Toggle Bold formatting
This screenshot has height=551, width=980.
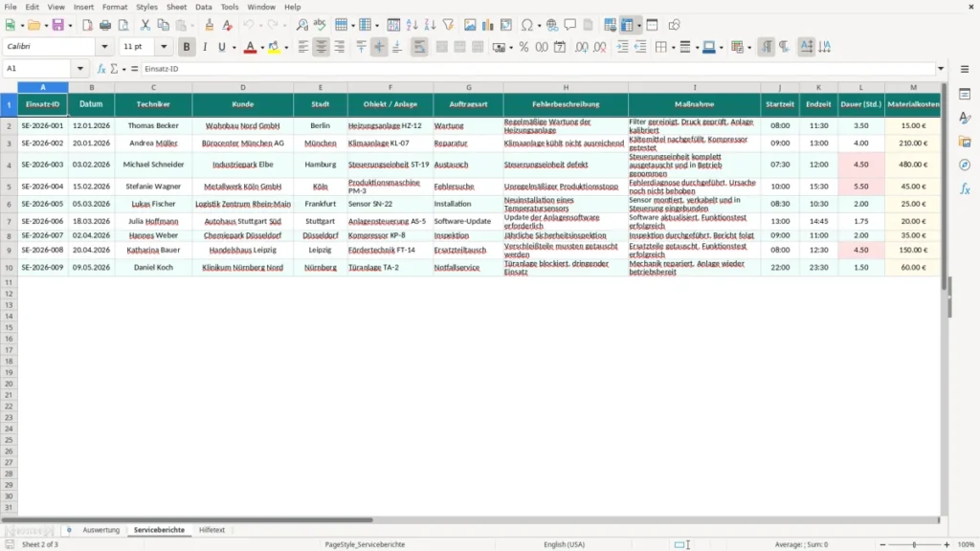187,47
